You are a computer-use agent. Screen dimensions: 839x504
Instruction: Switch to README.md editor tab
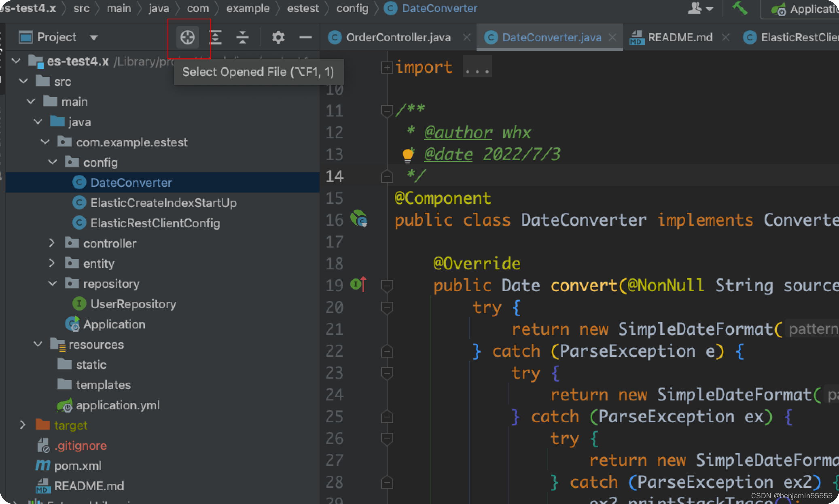click(x=680, y=37)
